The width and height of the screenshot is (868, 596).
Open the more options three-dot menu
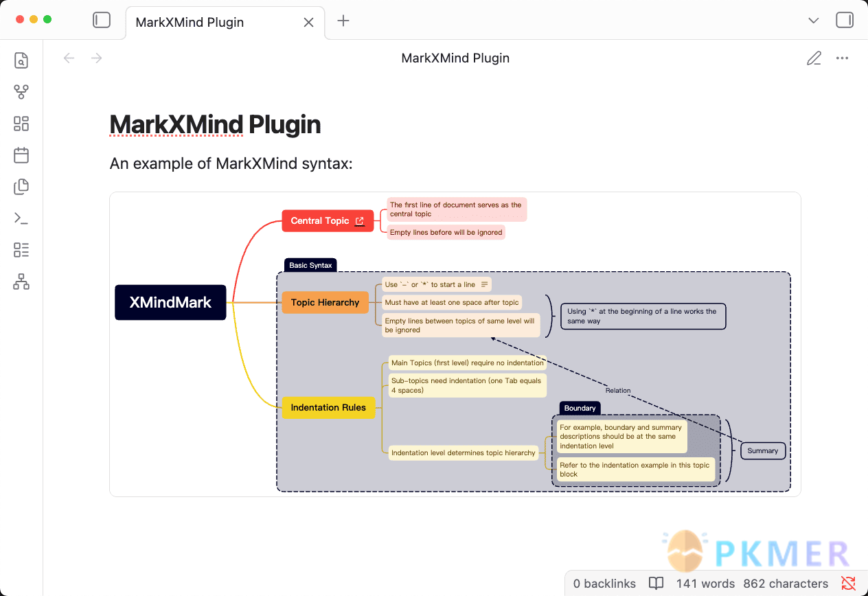[843, 58]
